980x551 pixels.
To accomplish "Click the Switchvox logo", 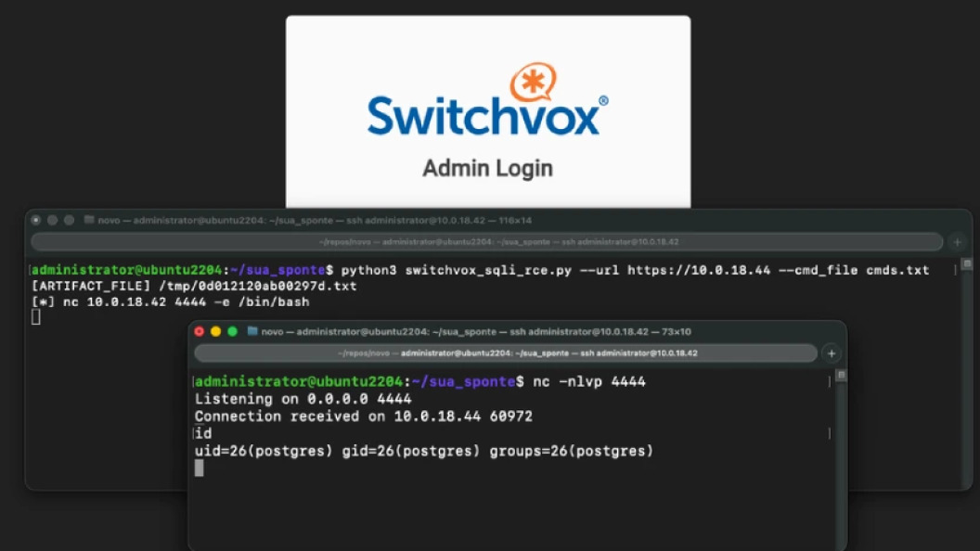I will (x=487, y=100).
